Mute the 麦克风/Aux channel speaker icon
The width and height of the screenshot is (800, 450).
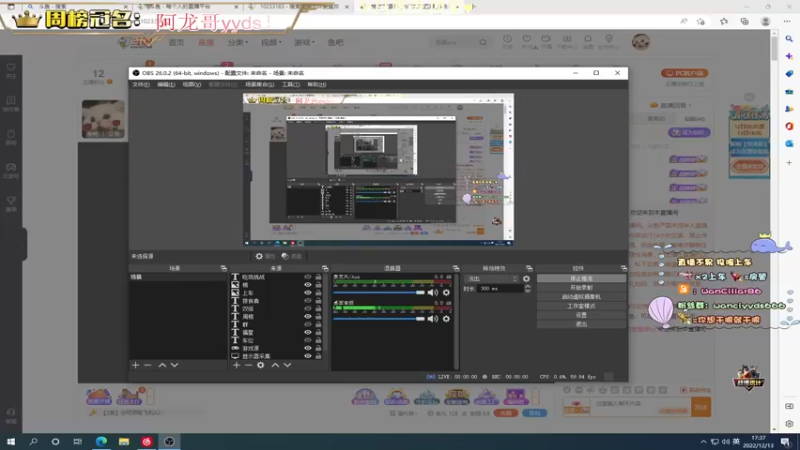433,292
